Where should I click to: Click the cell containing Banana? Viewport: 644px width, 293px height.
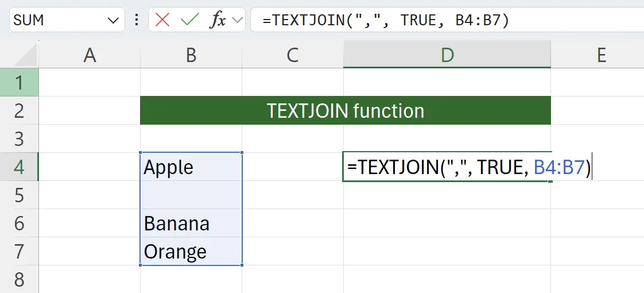[x=191, y=223]
